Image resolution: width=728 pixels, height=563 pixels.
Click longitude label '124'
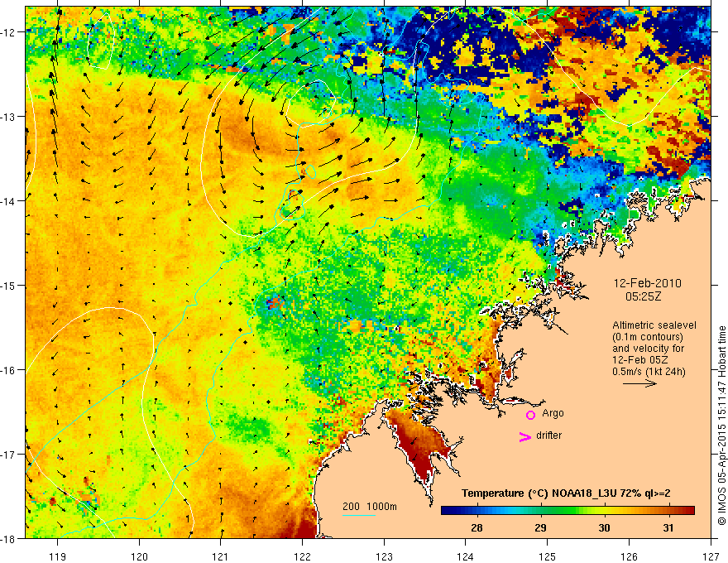click(466, 556)
